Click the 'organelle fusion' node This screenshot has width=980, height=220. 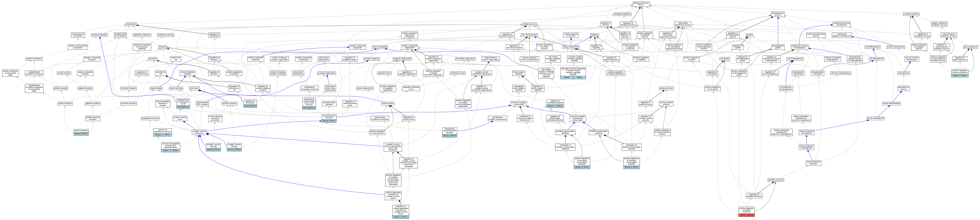click(x=384, y=73)
